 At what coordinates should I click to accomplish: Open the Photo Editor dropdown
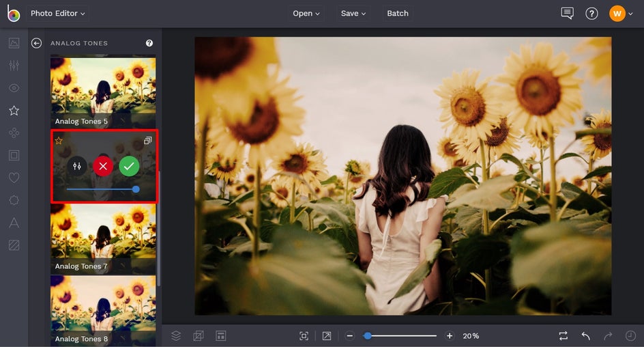point(58,14)
